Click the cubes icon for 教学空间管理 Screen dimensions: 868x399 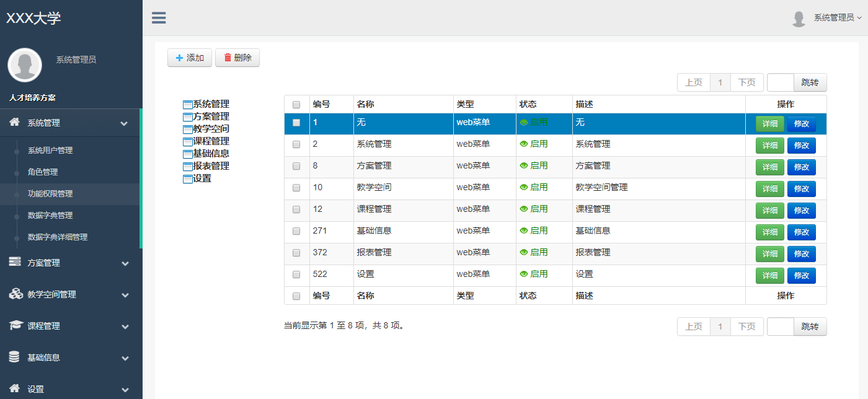15,294
